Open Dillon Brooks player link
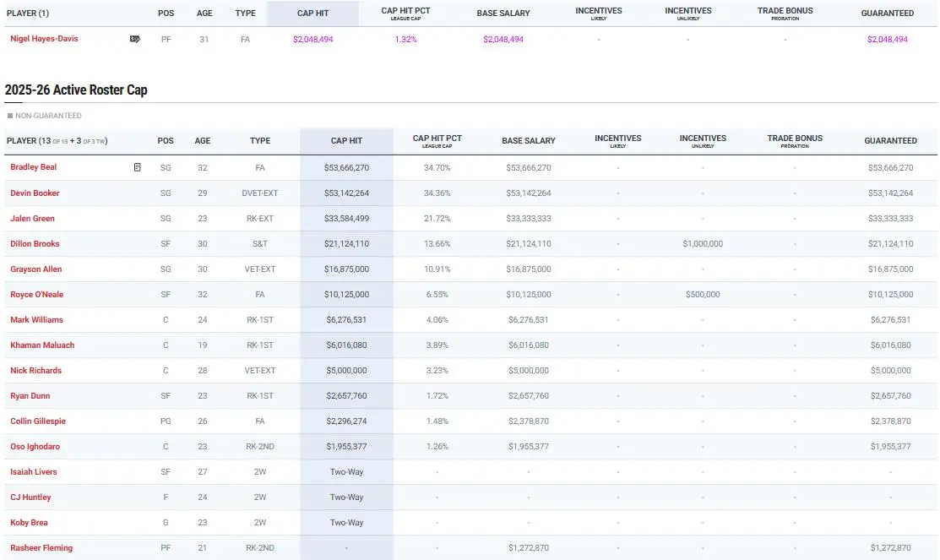 [35, 244]
